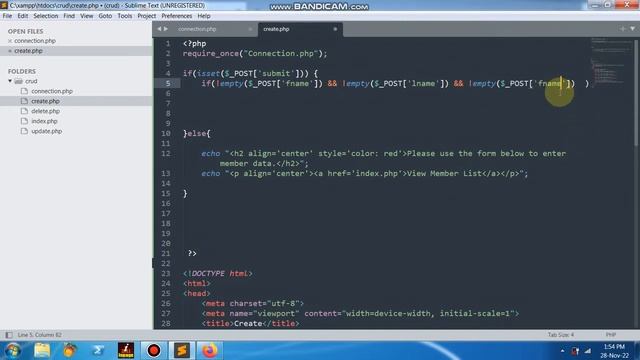
Task: Open the Find menu
Action: (x=69, y=16)
